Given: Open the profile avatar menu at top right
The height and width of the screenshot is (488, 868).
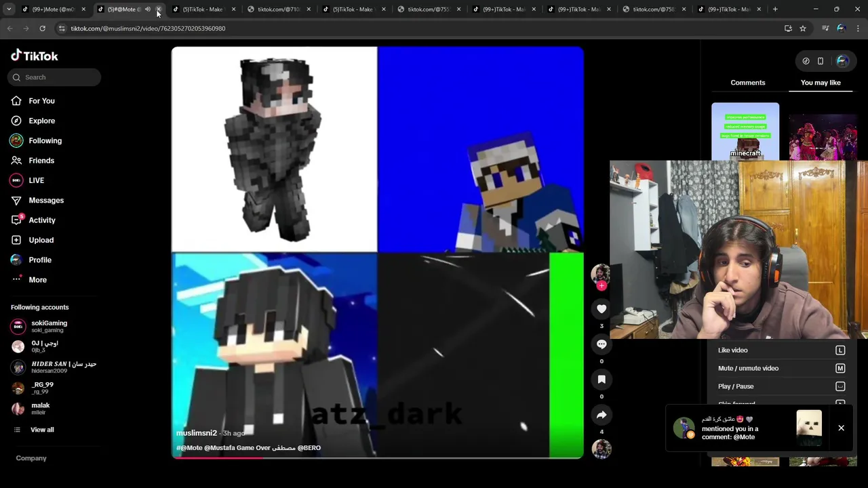Looking at the screenshot, I should click(842, 61).
